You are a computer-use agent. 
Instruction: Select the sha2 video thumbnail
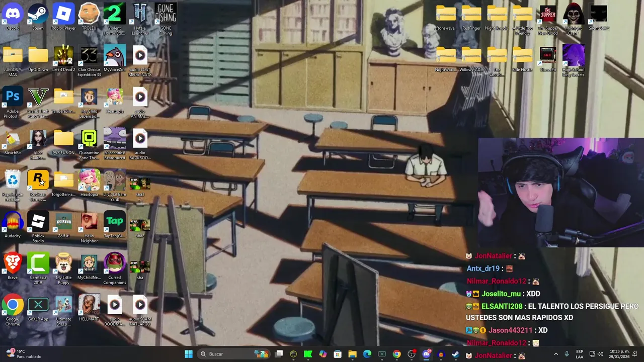click(140, 228)
